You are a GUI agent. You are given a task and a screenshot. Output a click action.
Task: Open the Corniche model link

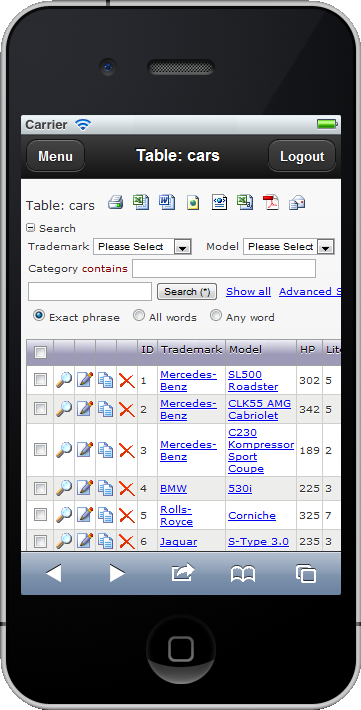(x=252, y=515)
